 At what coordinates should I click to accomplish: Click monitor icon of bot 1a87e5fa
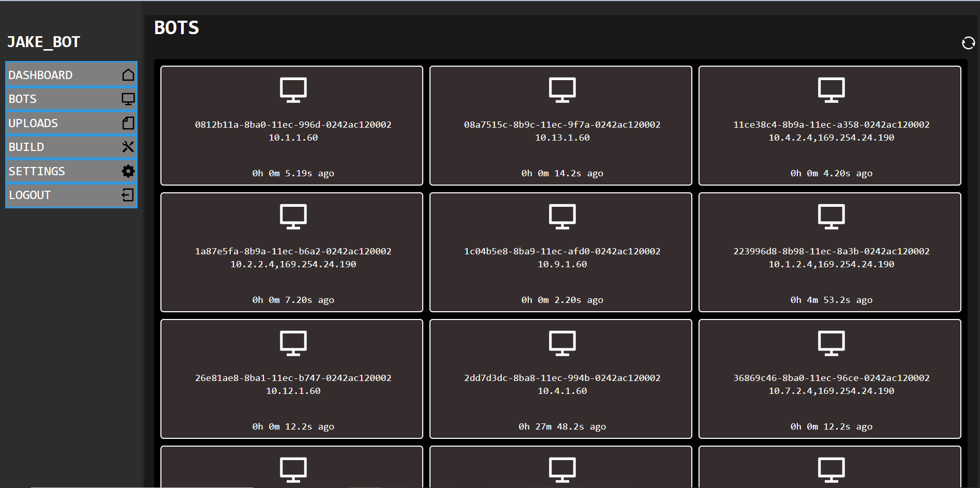tap(293, 217)
